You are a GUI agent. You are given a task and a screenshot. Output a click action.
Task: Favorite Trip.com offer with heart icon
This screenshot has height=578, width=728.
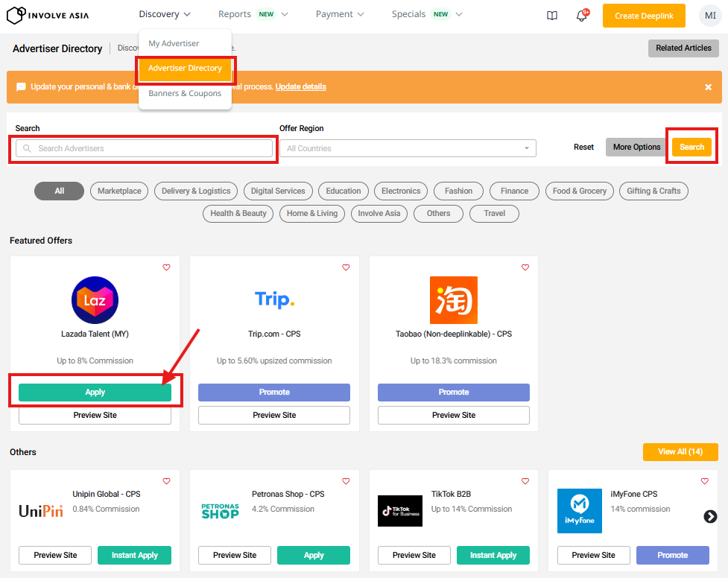point(346,267)
